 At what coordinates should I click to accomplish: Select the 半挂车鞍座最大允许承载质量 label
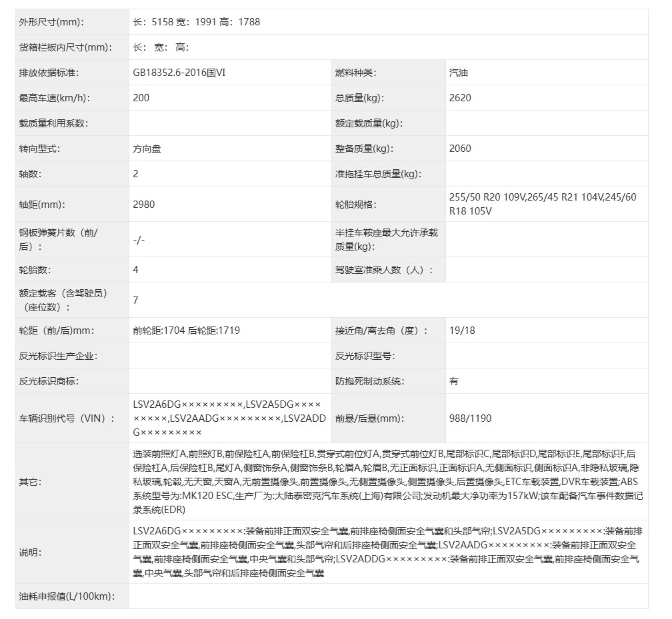tap(387, 239)
